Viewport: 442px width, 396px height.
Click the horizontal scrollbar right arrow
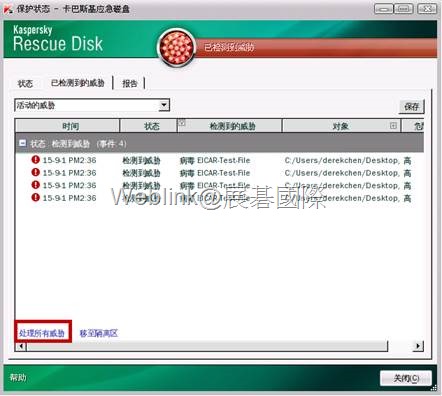[418, 346]
